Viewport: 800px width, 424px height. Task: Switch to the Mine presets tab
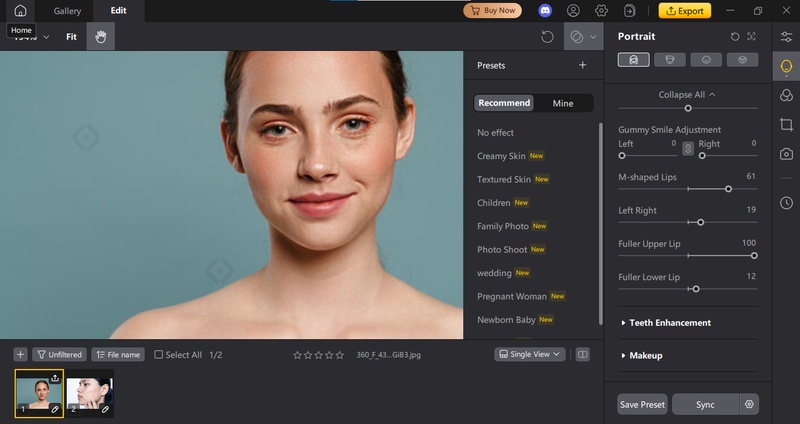point(563,103)
